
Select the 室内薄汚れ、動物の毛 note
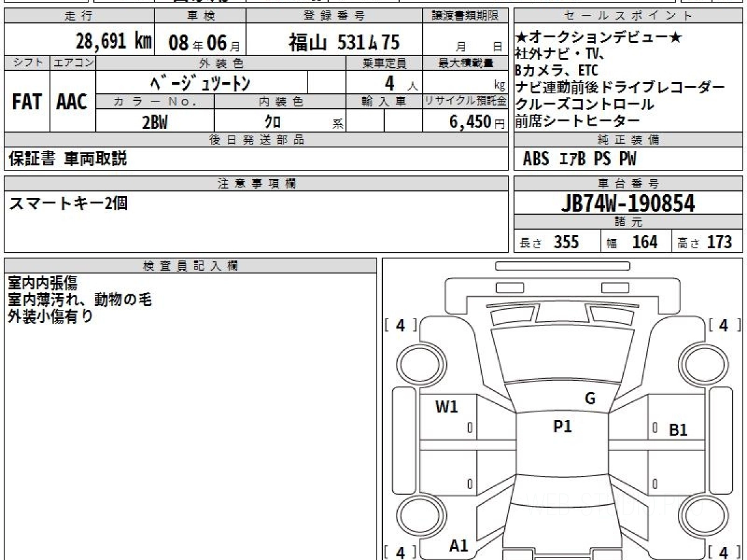click(x=80, y=300)
